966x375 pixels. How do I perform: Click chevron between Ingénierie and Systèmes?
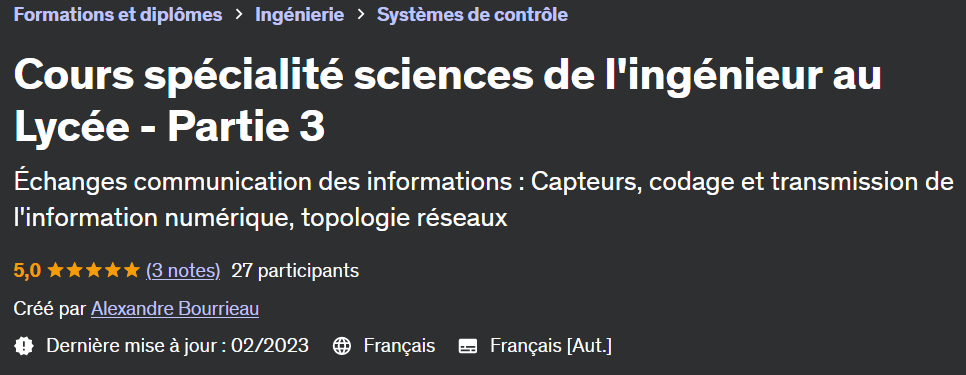[x=361, y=15]
